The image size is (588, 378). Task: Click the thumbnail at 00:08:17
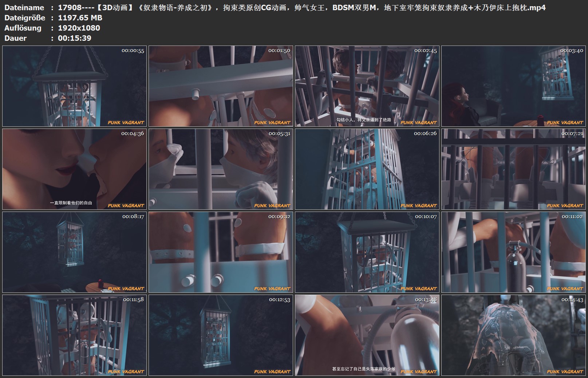pyautogui.click(x=74, y=252)
